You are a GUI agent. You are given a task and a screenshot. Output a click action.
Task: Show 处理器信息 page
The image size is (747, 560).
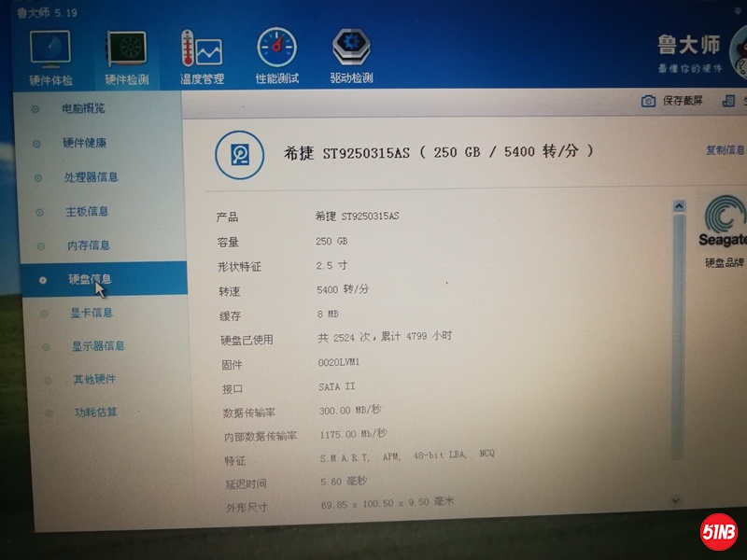click(91, 177)
